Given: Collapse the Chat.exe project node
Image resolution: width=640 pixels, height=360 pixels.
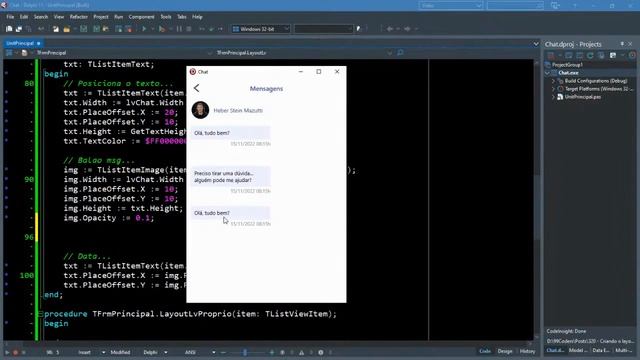Looking at the screenshot, I should tap(548, 73).
